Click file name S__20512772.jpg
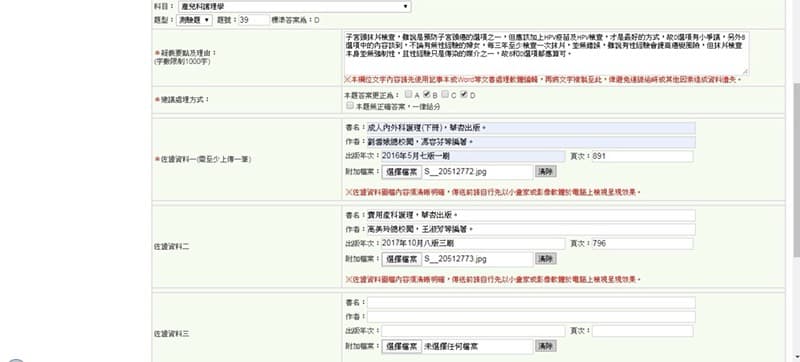This screenshot has width=800, height=362. pos(455,172)
